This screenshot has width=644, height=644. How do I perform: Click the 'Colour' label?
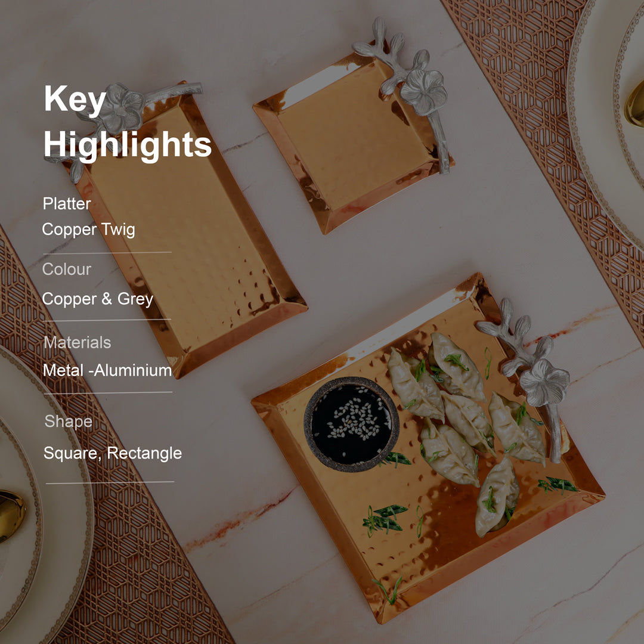tap(67, 269)
